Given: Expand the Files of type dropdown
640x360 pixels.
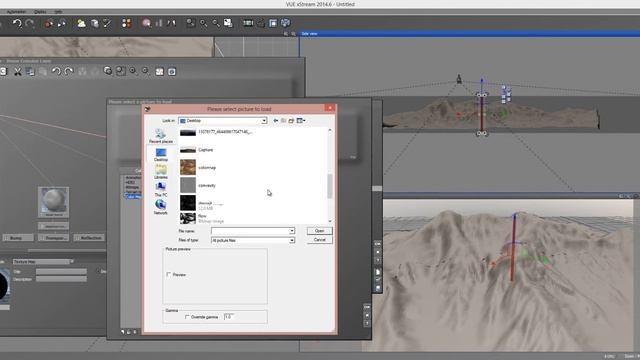Looking at the screenshot, I should 291,240.
